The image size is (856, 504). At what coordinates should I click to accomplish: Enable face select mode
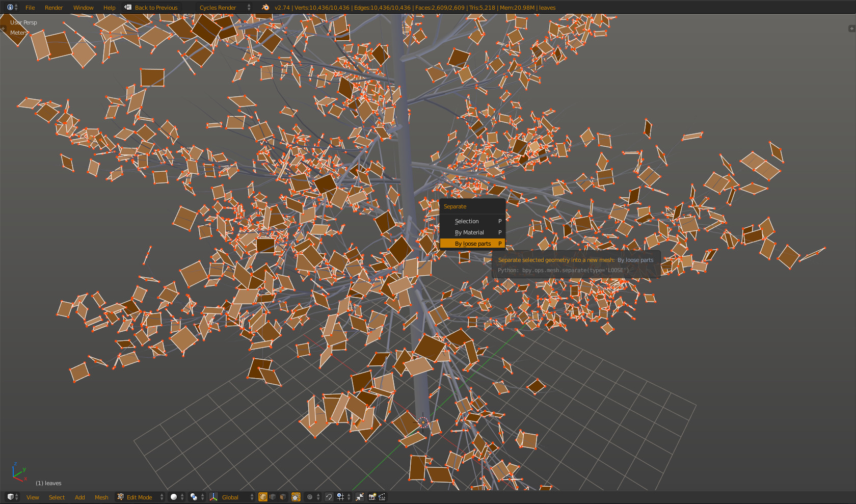click(x=283, y=497)
